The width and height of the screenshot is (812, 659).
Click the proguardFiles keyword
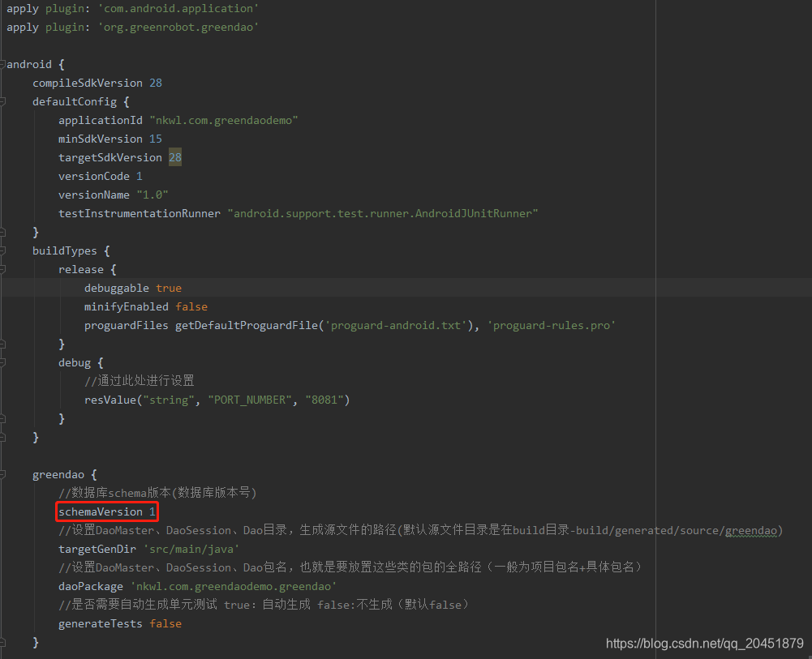(x=127, y=325)
